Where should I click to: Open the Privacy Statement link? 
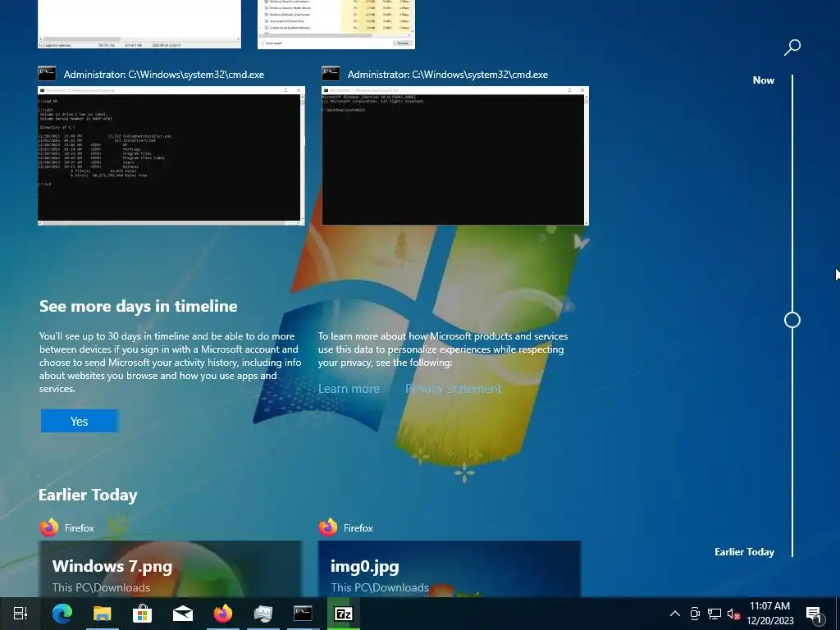point(453,389)
